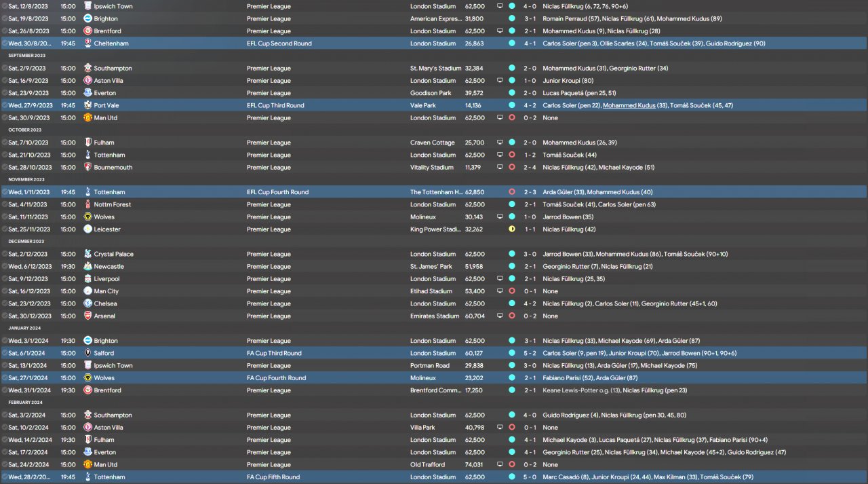The image size is (868, 484).
Task: Click the Wed, 14/2/2024 date cell
Action: [29, 440]
